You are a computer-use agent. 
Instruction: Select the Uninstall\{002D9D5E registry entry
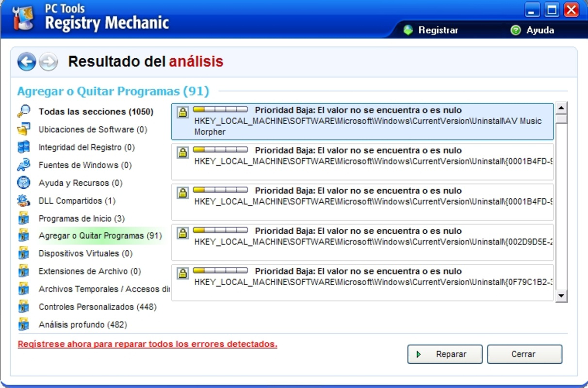coord(362,242)
